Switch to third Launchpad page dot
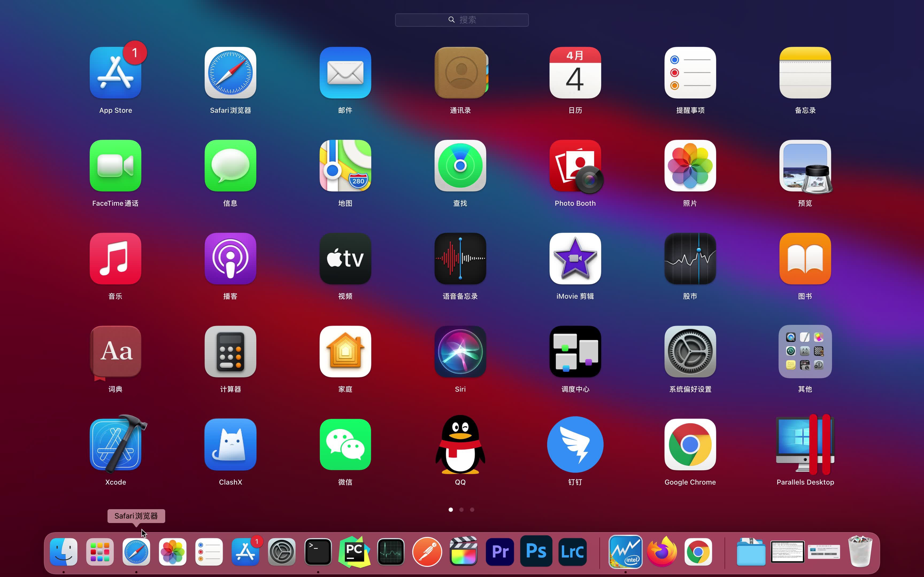Viewport: 924px width, 577px height. coord(472,509)
